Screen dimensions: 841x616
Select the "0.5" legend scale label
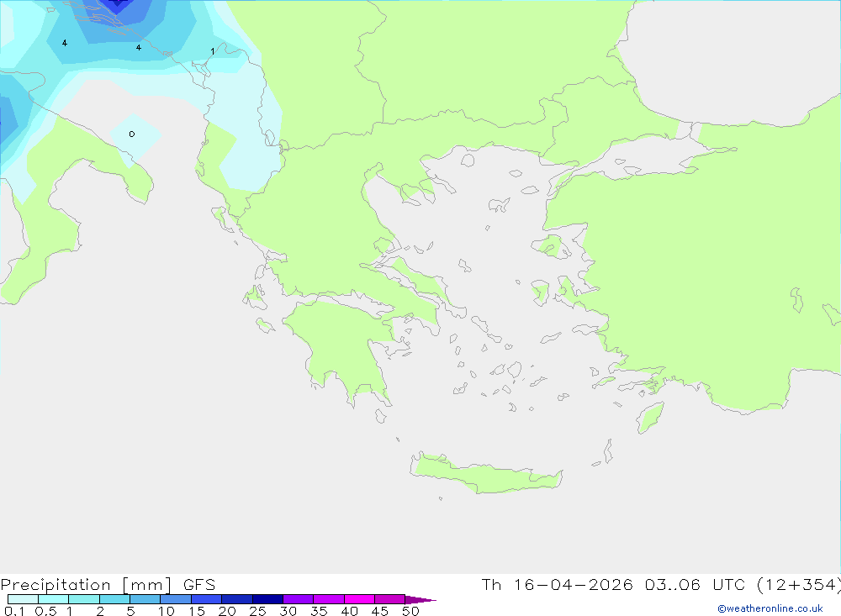pos(45,611)
